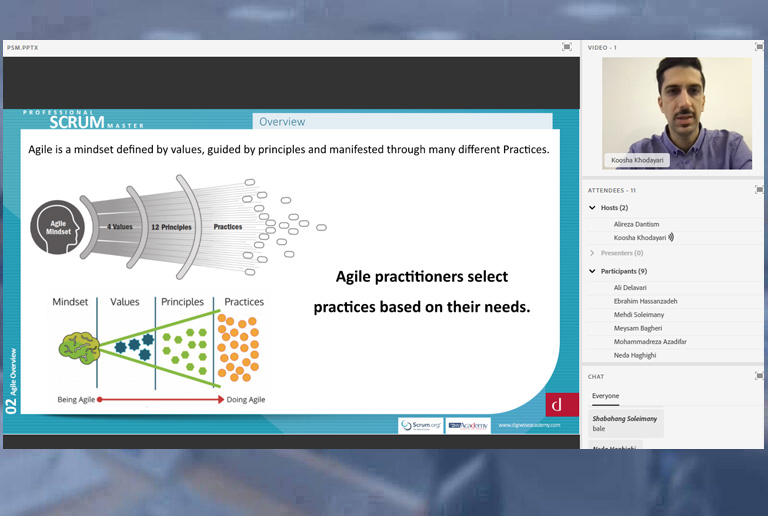
Task: Select the Everyone chat tab
Action: [x=605, y=396]
